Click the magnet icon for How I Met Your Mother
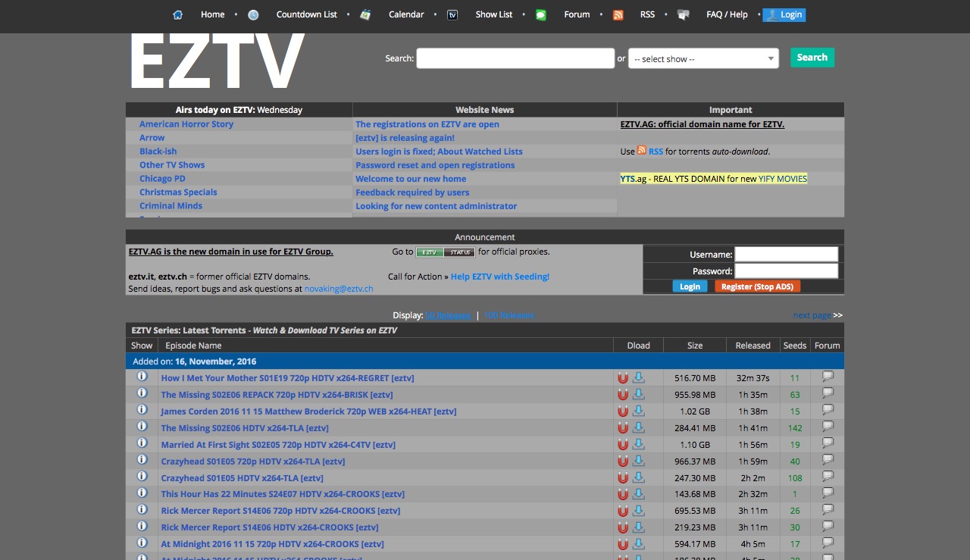Viewport: 970px width, 560px height. (x=623, y=377)
